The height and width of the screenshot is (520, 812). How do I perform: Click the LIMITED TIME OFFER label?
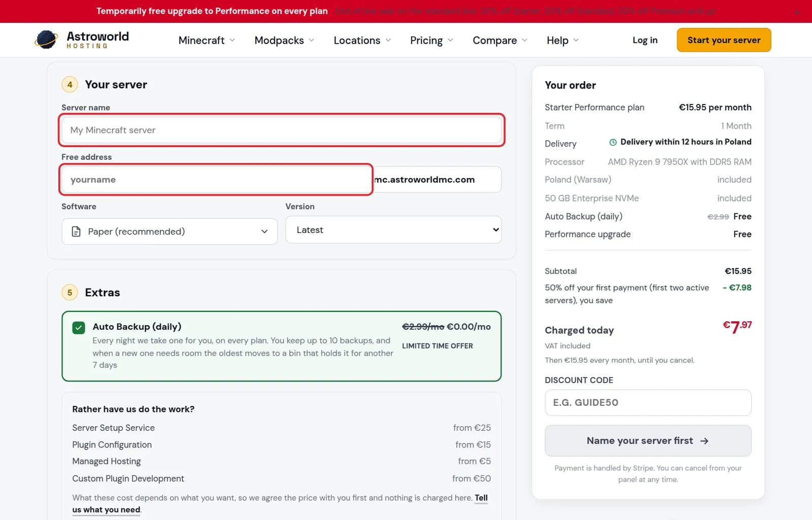(x=437, y=346)
